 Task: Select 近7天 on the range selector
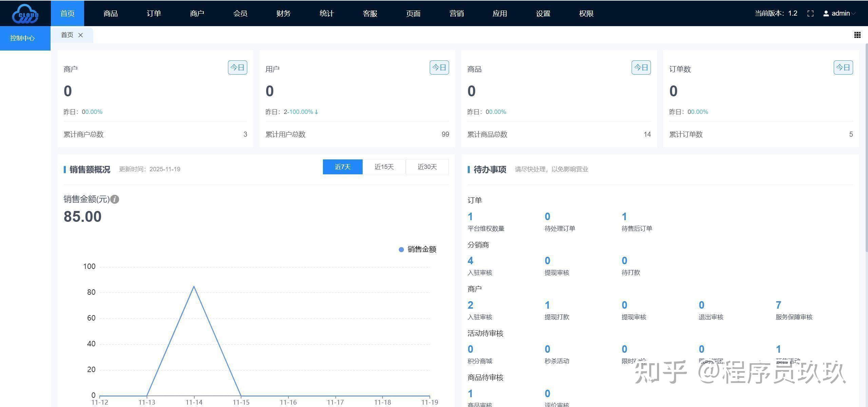coord(342,167)
